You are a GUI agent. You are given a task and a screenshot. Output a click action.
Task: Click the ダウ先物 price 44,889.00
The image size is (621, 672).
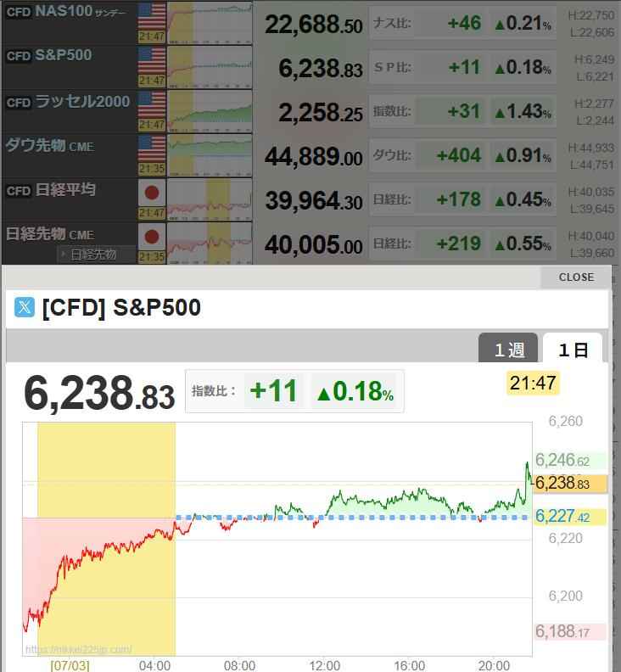[x=313, y=157]
